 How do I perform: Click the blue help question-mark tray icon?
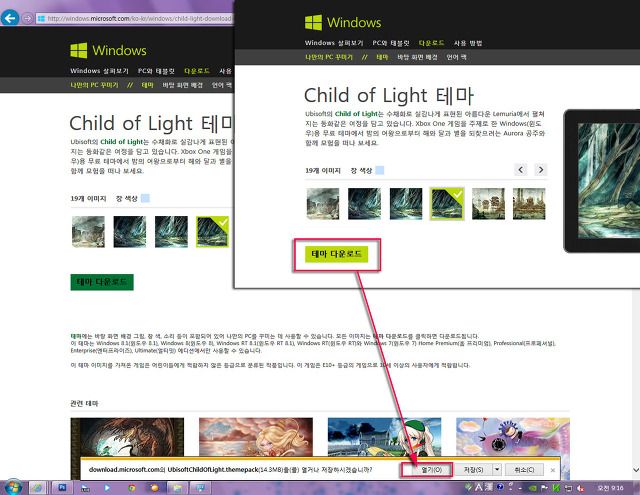pos(500,486)
